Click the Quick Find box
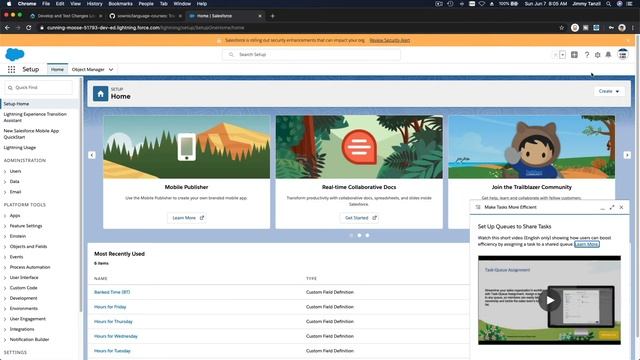 (39, 88)
